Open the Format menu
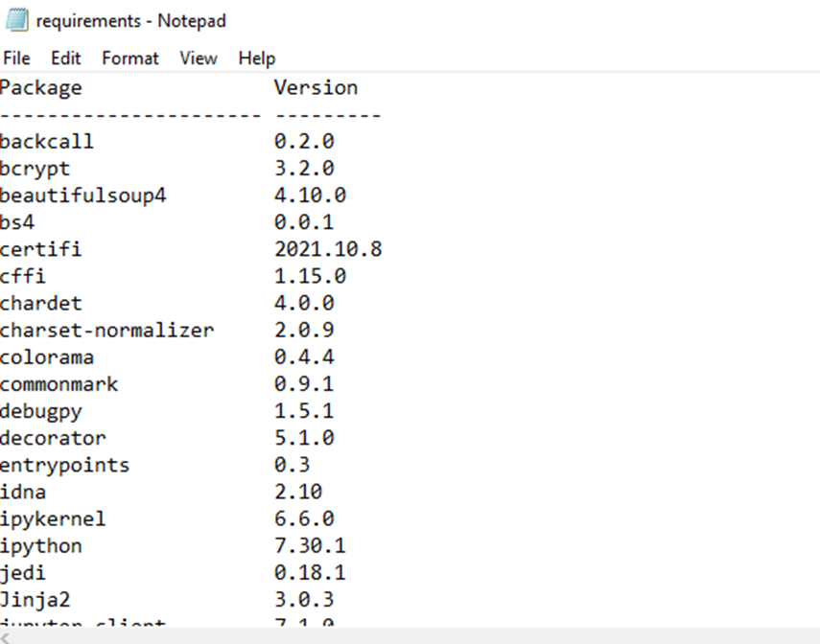This screenshot has width=820, height=644. click(x=130, y=58)
